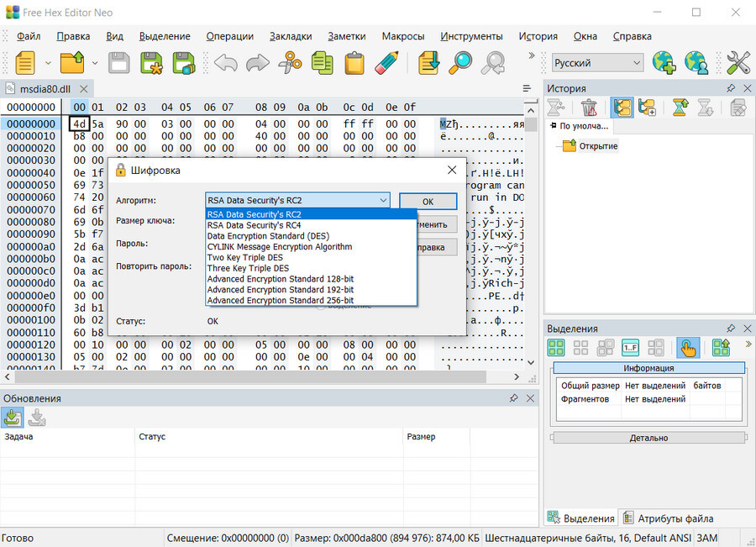
Task: Click the trash can icon in History panel
Action: [x=589, y=107]
